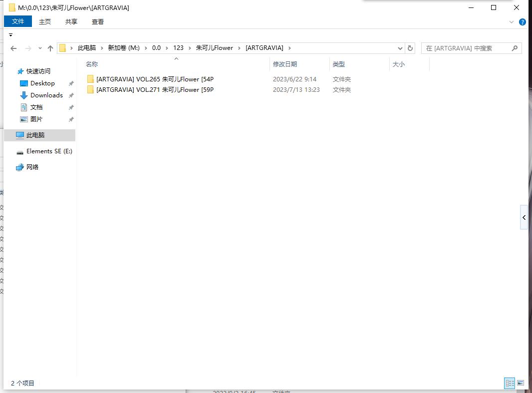The image size is (532, 393).
Task: Open 文档 in quick access
Action: (x=36, y=107)
